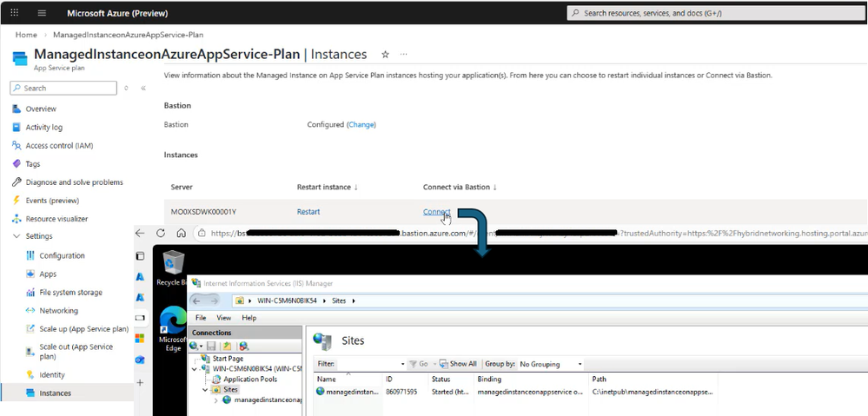
Task: Click Connect via Bastion link
Action: click(437, 211)
